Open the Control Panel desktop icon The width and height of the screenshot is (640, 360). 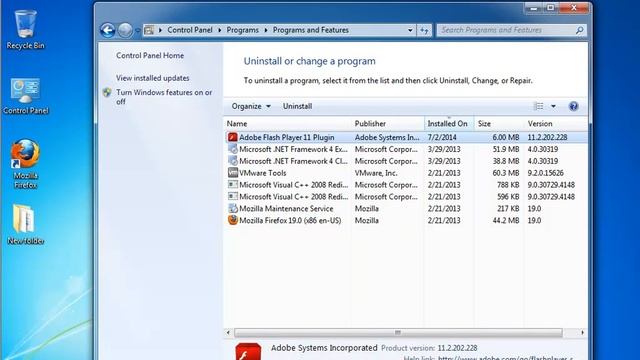coord(25,96)
